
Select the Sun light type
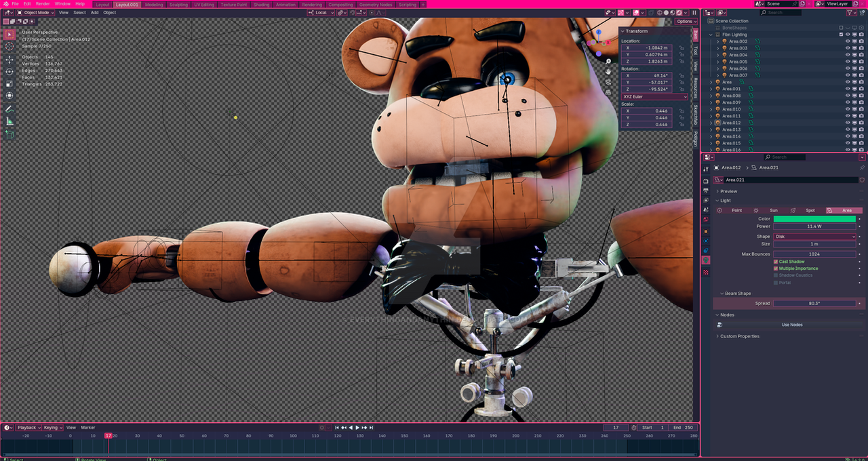click(770, 210)
